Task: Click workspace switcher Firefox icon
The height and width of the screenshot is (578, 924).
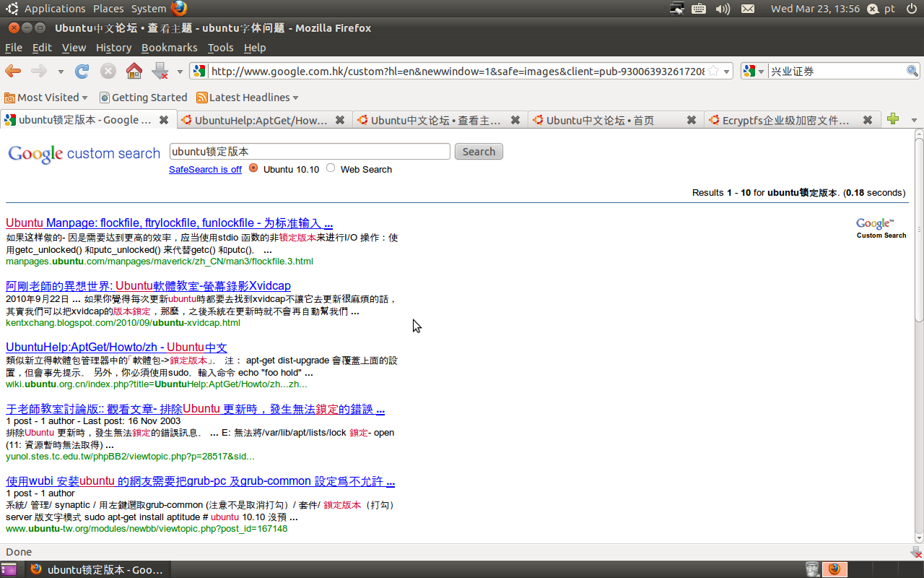Action: 835,569
